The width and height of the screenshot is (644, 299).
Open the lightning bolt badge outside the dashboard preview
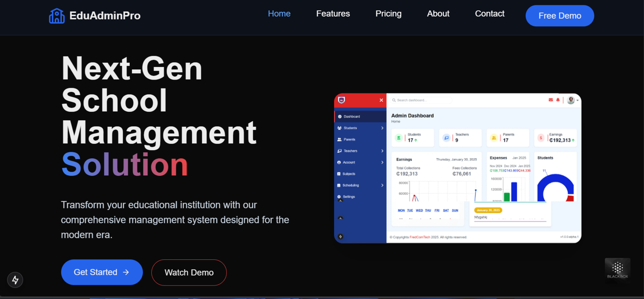15,280
